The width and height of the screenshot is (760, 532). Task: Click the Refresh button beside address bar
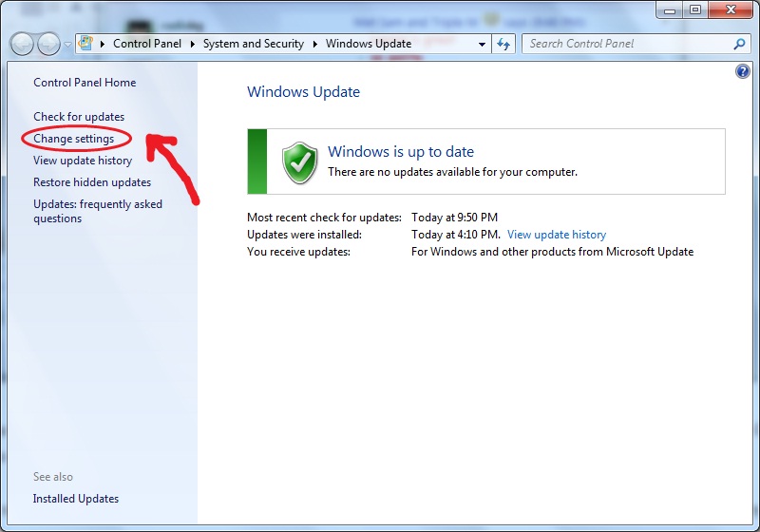[x=503, y=44]
